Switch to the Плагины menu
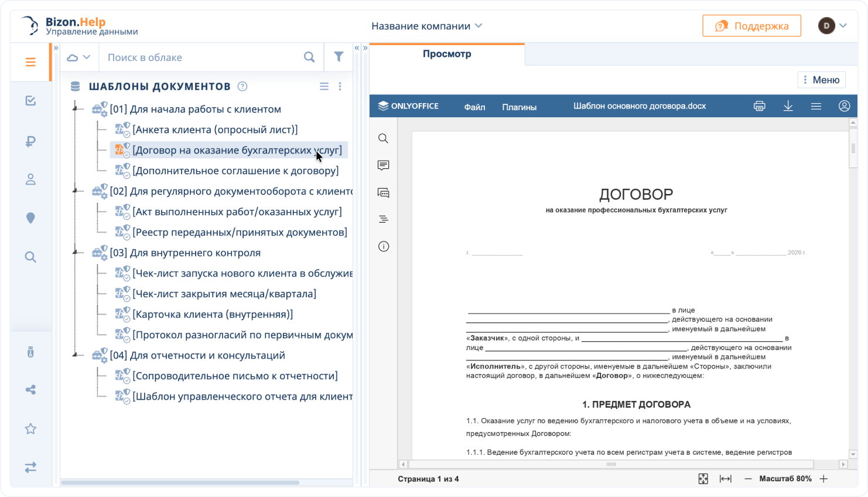This screenshot has height=497, width=868. [x=518, y=107]
